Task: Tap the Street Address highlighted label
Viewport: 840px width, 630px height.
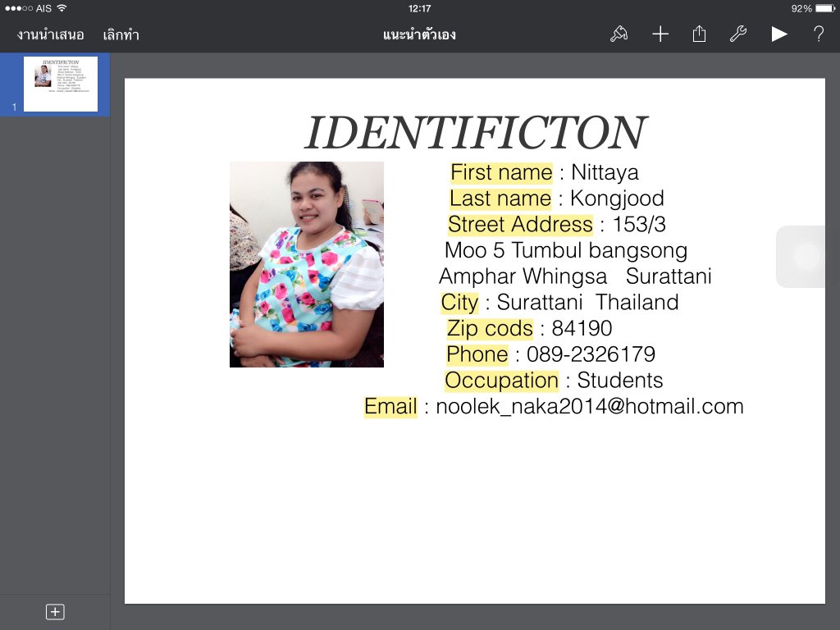Action: [x=520, y=225]
